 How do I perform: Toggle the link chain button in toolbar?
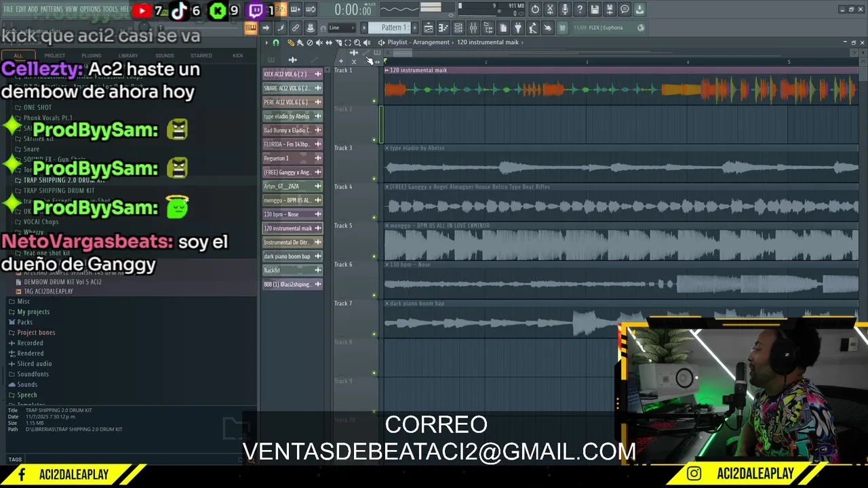tap(295, 28)
